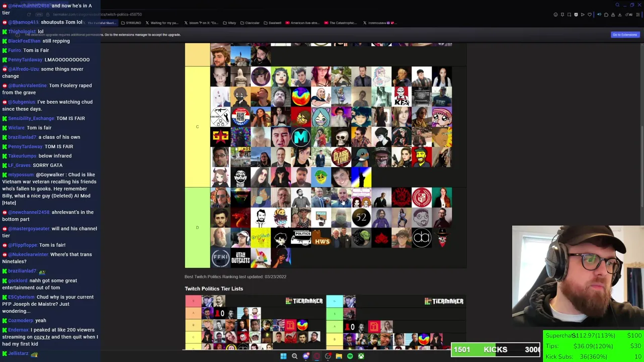Click chat username @BunkoValentine

[28, 85]
